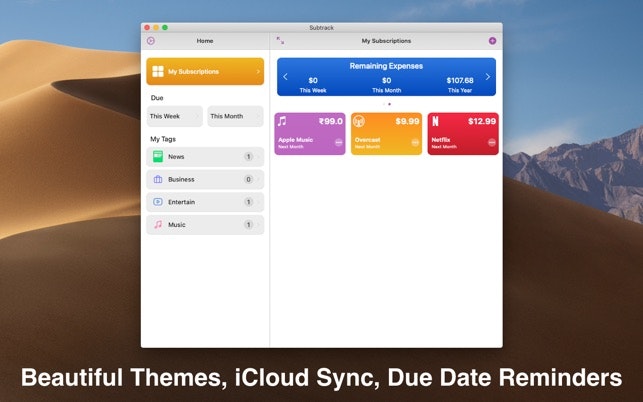Click the Music count badge
This screenshot has height=402, width=643.
[248, 224]
